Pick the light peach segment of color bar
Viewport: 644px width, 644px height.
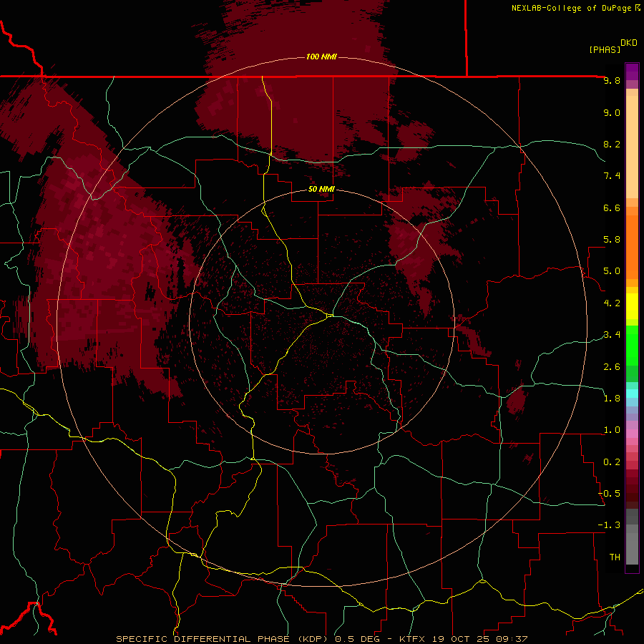click(632, 146)
